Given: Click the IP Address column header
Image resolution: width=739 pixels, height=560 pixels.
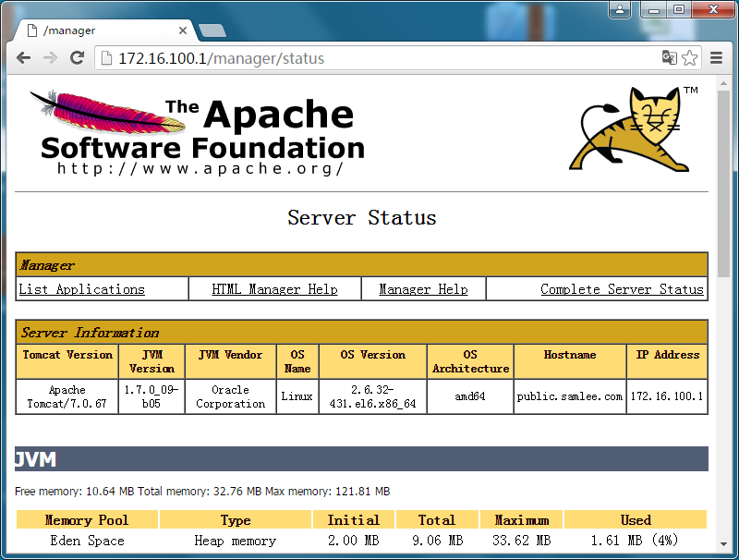Looking at the screenshot, I should coord(667,361).
